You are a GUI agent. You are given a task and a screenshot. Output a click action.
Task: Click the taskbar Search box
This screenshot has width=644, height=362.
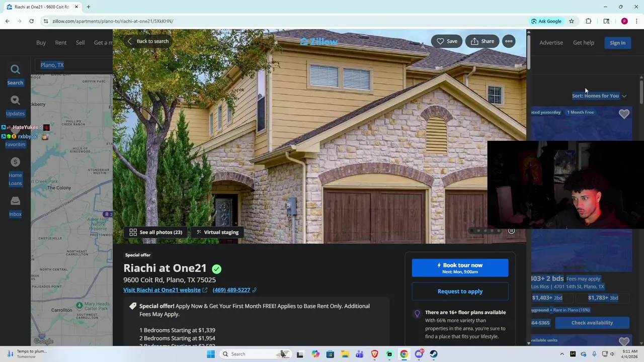(257, 354)
